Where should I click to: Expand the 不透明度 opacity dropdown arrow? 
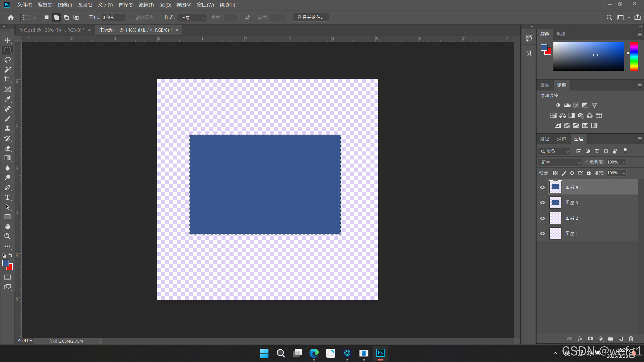[x=624, y=162]
